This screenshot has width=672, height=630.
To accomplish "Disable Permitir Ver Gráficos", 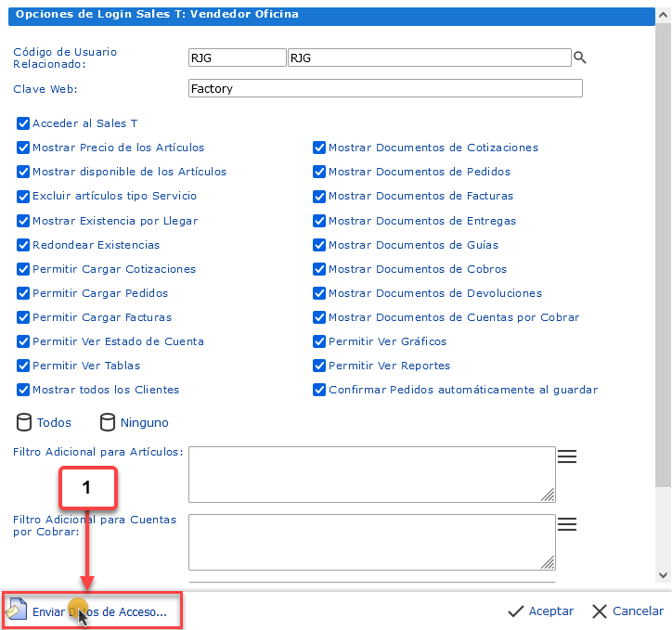I will (x=319, y=341).
